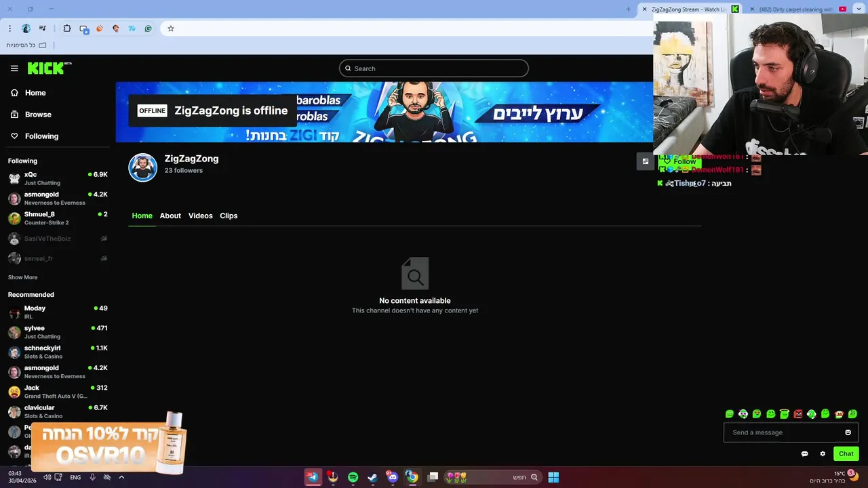Open the all-bookmarks folder
The image size is (868, 488).
[x=26, y=45]
